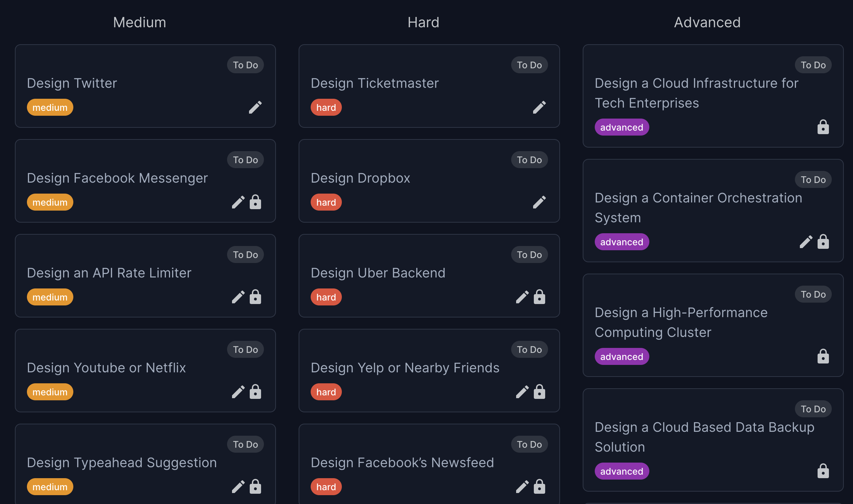Edit the Design Ticketmaster card
The height and width of the screenshot is (504, 853).
(x=540, y=107)
